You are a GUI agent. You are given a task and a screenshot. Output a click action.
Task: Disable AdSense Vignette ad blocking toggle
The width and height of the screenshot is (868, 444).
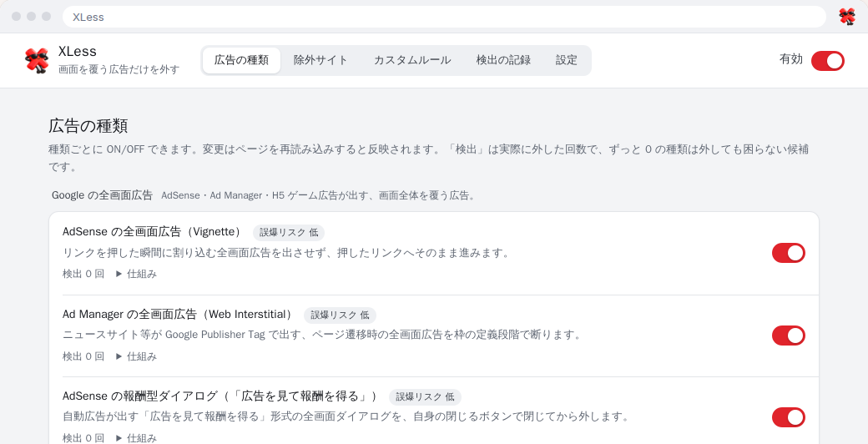click(788, 253)
